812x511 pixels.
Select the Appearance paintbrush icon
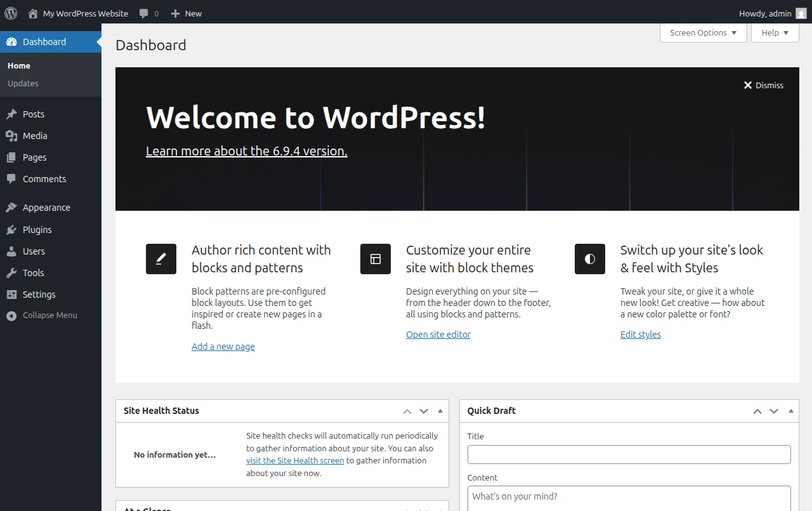11,207
